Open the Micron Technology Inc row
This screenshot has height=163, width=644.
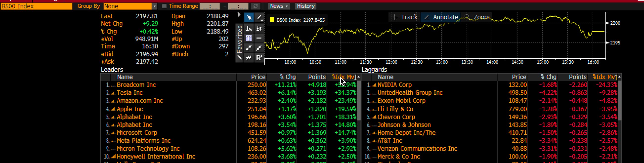229,149
